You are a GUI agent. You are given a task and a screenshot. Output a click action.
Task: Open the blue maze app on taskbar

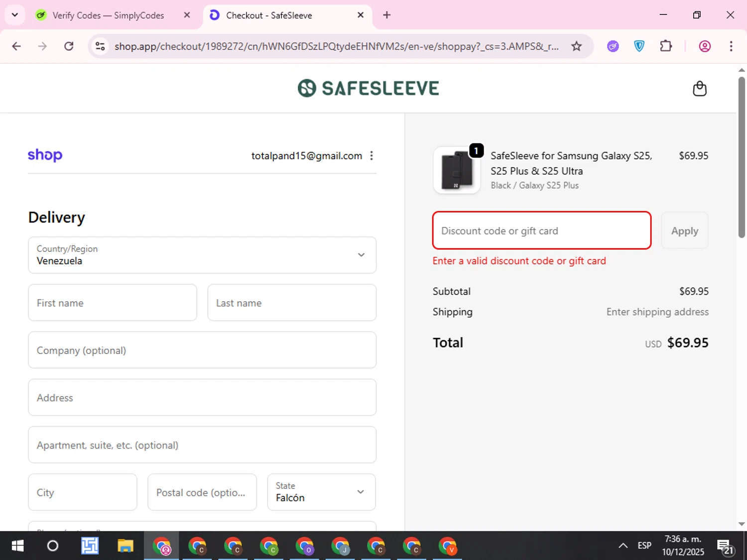pyautogui.click(x=90, y=546)
